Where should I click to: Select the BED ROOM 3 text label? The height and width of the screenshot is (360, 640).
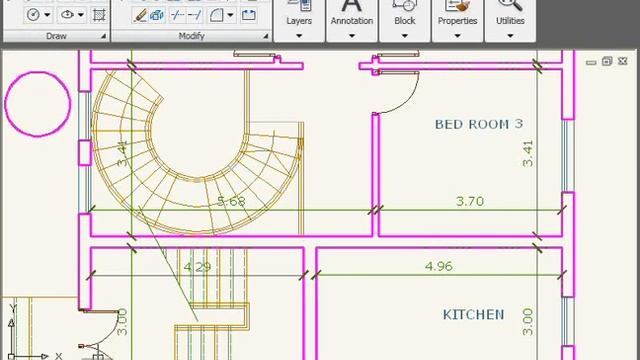coord(479,124)
